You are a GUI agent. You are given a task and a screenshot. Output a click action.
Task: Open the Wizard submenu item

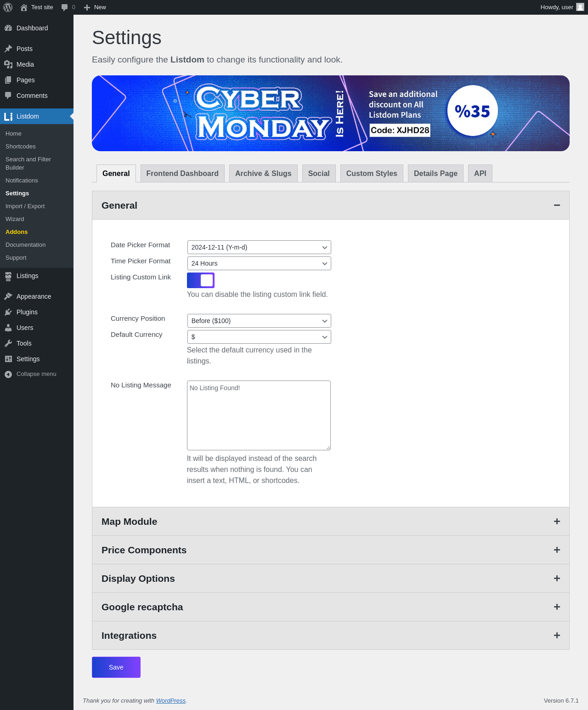coord(37,219)
